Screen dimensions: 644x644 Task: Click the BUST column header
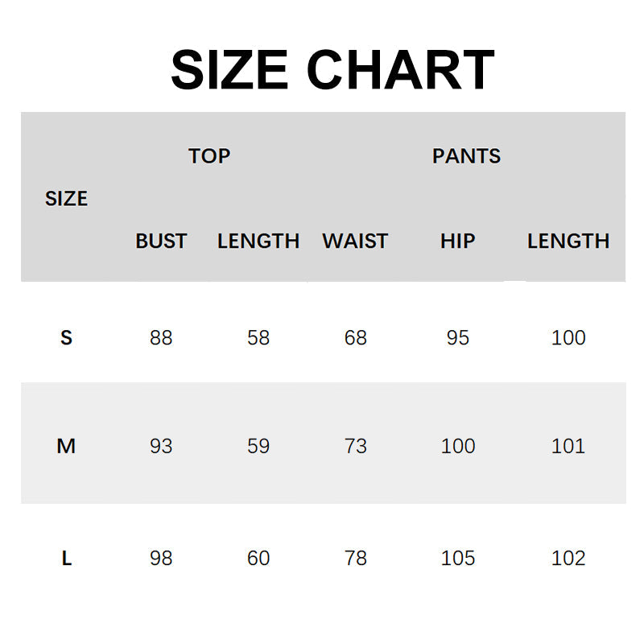(x=161, y=241)
